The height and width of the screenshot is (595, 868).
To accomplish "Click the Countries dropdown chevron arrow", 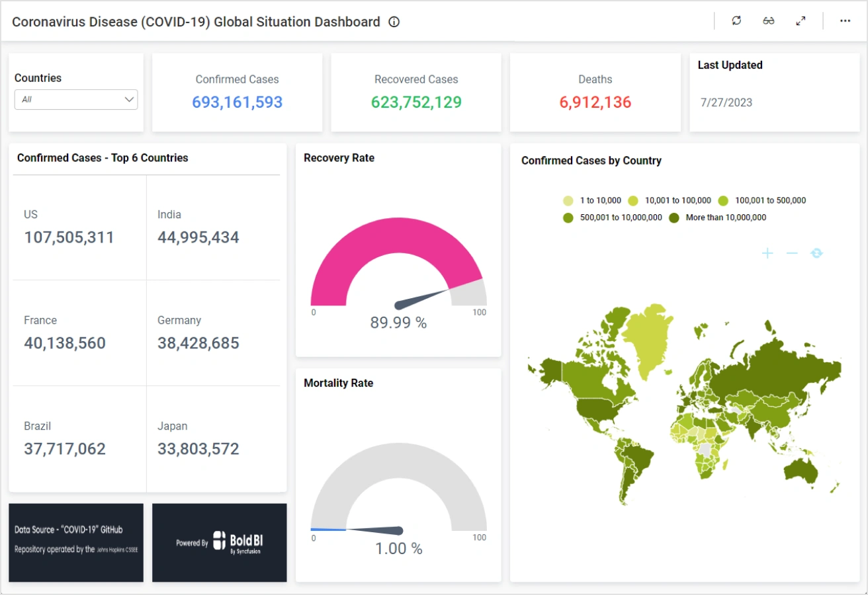I will click(x=129, y=100).
